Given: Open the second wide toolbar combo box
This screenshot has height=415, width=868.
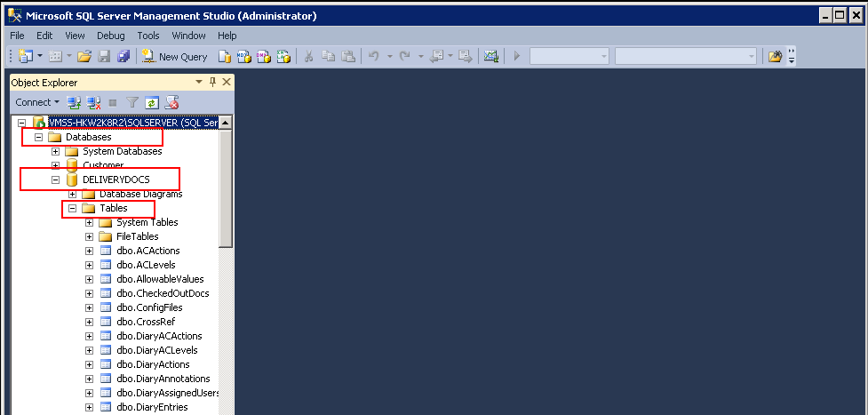Looking at the screenshot, I should tap(686, 56).
